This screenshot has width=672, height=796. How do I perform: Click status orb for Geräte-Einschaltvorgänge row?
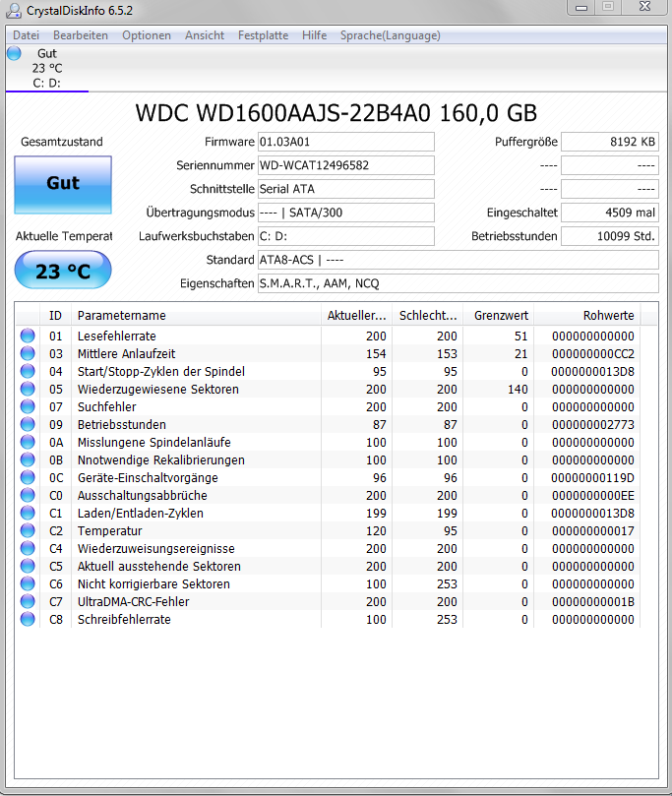28,477
